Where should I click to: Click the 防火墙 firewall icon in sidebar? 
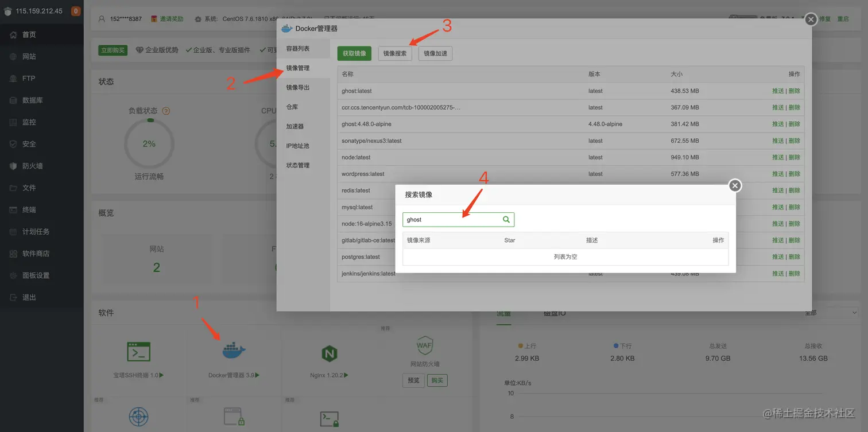point(13,166)
